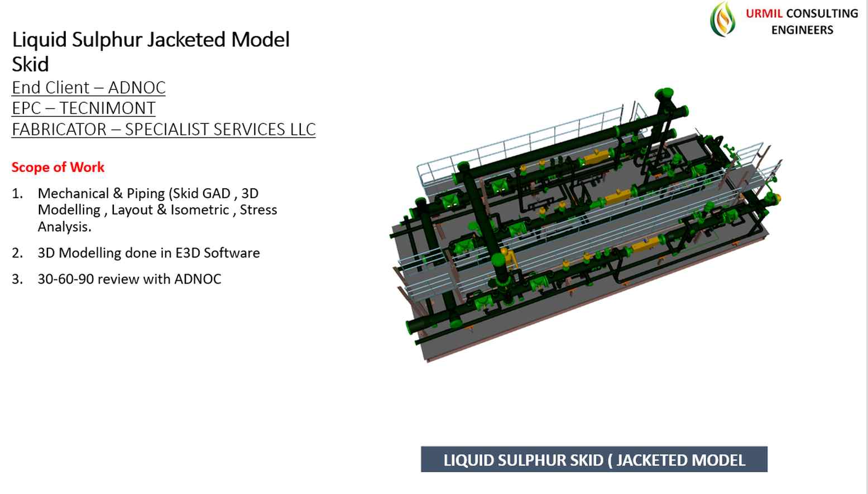Click the slide title 'Liquid Sulphur Jacketed Model Skid'

[x=151, y=50]
